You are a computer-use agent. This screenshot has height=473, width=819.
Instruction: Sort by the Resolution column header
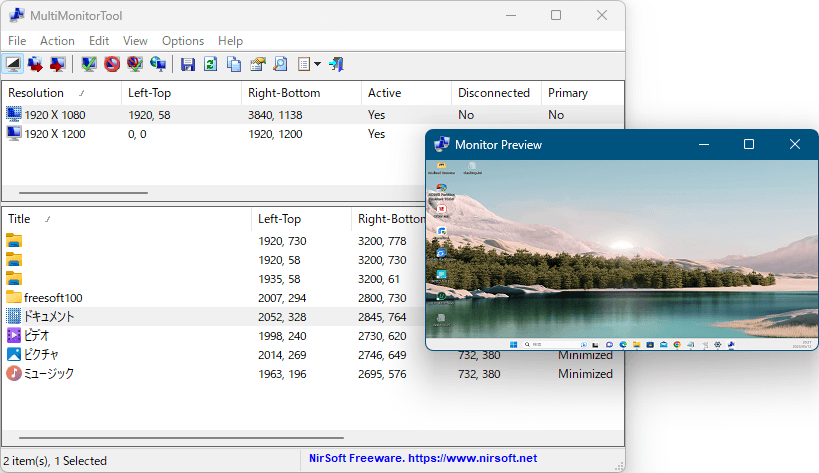[36, 93]
